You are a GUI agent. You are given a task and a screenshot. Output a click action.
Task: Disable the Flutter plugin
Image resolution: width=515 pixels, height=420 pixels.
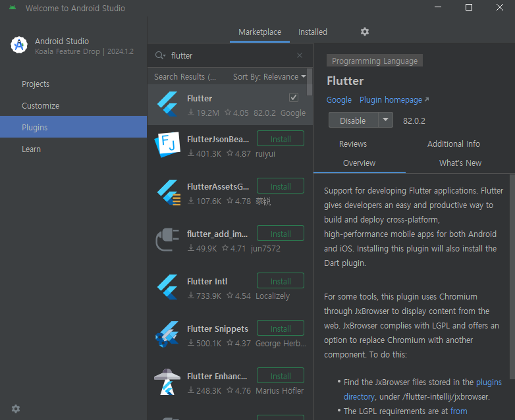pyautogui.click(x=353, y=120)
